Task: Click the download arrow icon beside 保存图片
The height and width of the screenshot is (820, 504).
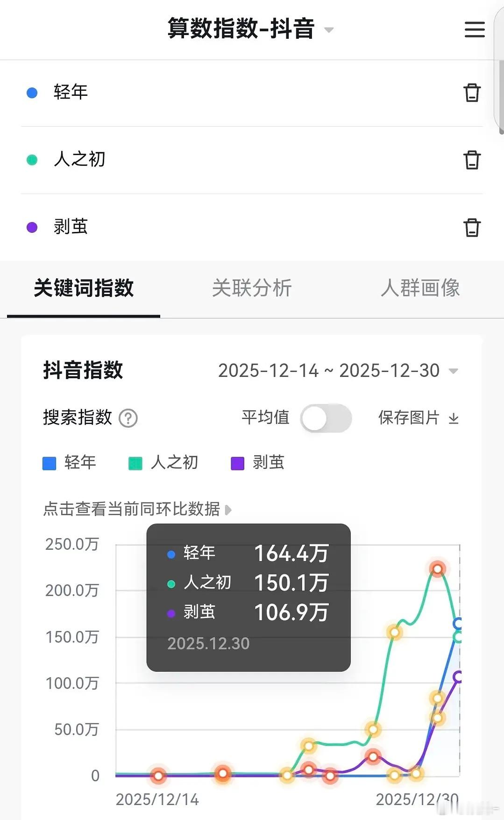Action: [454, 418]
